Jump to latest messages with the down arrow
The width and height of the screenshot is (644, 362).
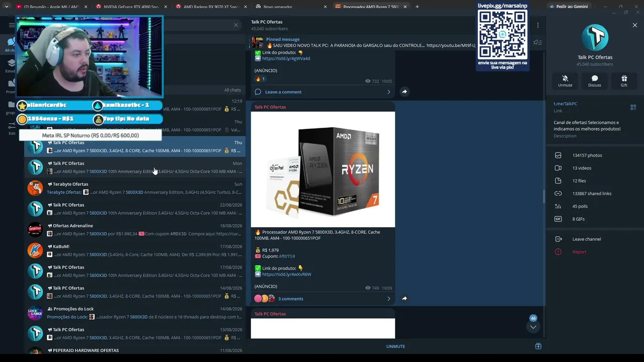point(533,327)
